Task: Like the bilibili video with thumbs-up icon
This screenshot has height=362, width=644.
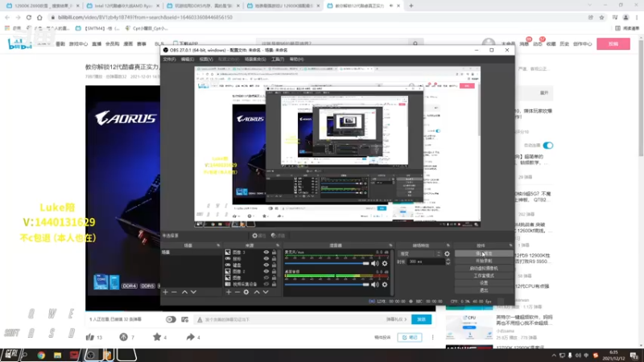Action: click(x=90, y=337)
